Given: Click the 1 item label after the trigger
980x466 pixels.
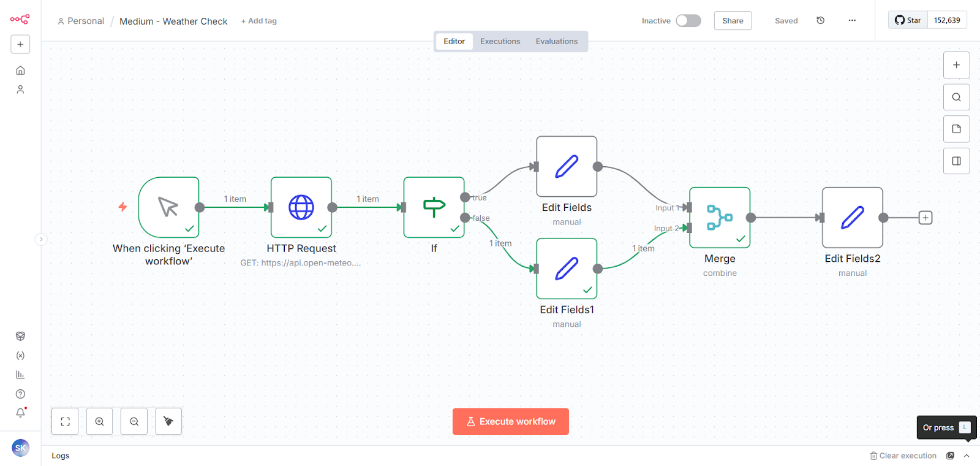Looking at the screenshot, I should (235, 199).
